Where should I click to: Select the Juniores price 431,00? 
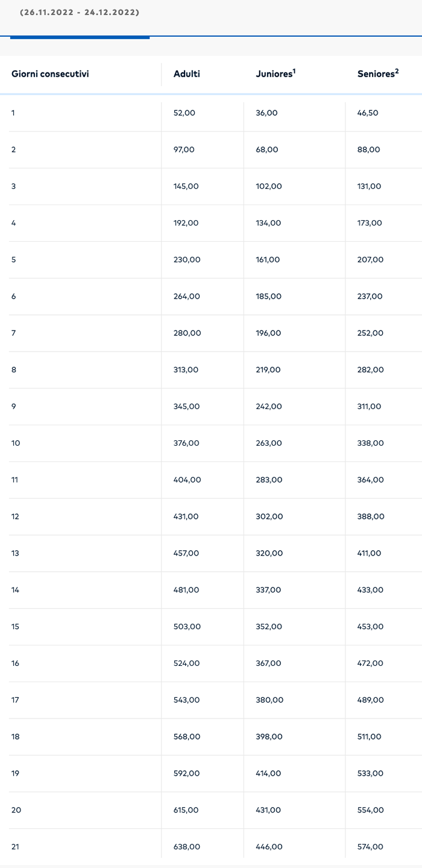(268, 810)
